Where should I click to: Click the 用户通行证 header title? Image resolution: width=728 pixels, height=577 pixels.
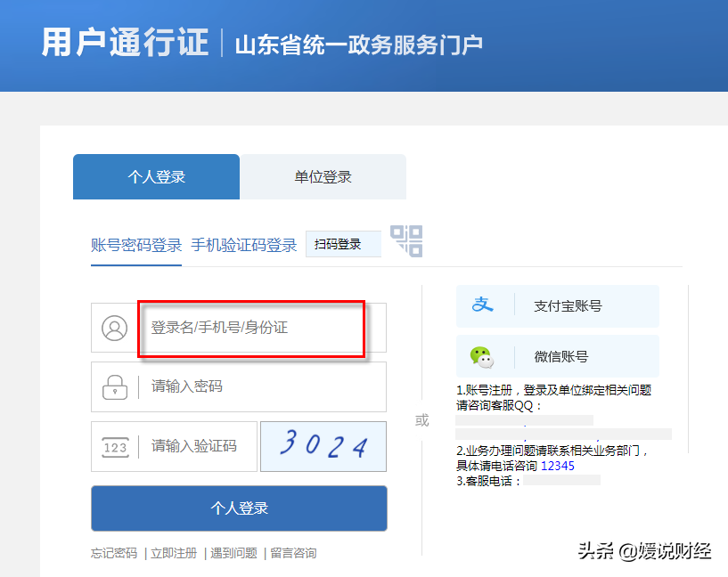pos(126,42)
